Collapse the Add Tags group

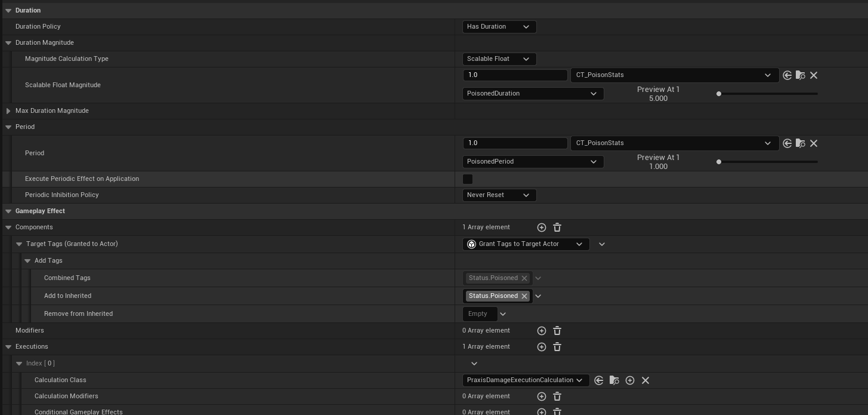[27, 261]
